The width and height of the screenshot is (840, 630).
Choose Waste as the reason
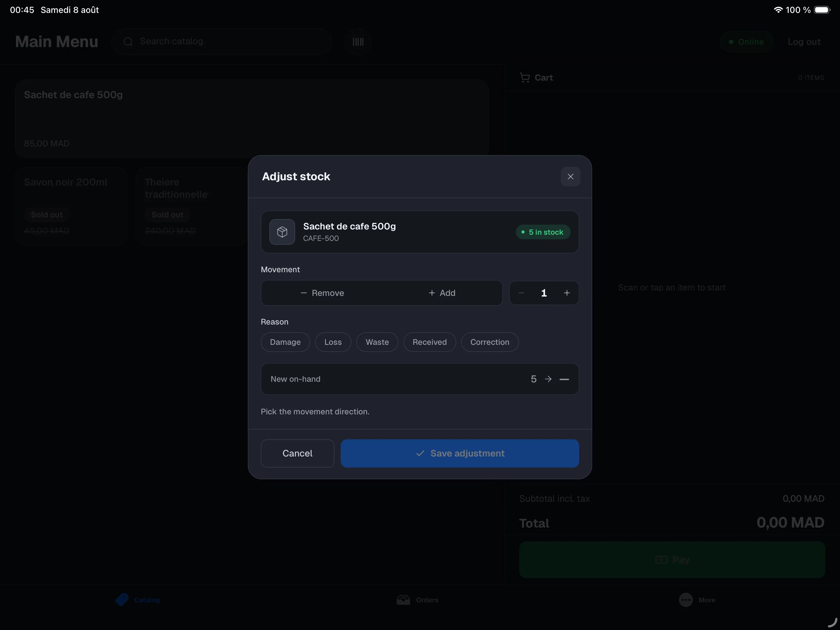(x=377, y=342)
